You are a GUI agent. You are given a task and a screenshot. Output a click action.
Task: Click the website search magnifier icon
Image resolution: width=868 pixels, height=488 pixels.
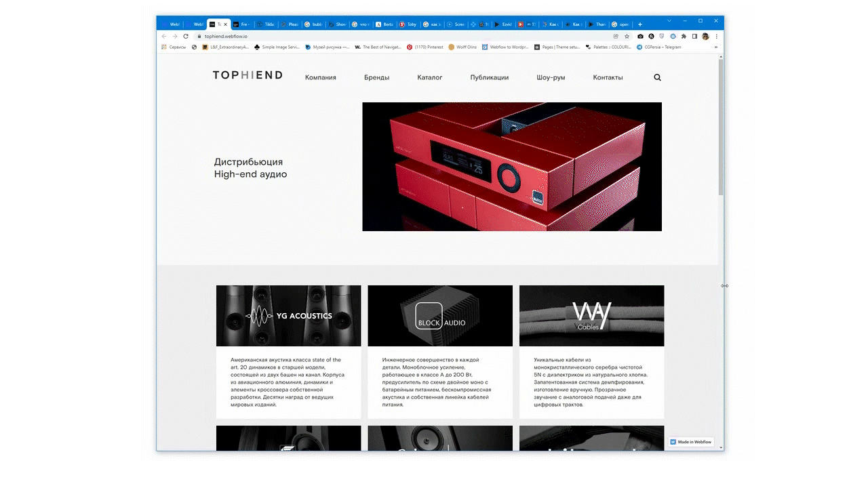click(x=657, y=77)
